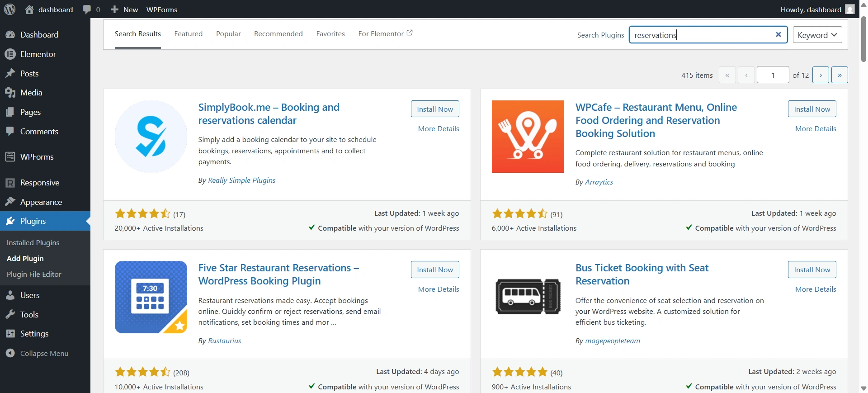Install the SimplyBook.me plugin
The width and height of the screenshot is (868, 393).
(x=435, y=109)
